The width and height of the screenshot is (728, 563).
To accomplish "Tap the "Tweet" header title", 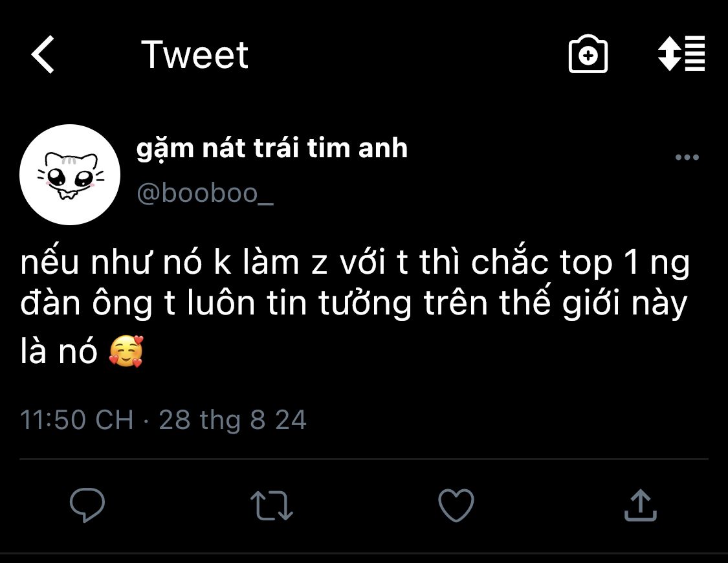I will [195, 54].
